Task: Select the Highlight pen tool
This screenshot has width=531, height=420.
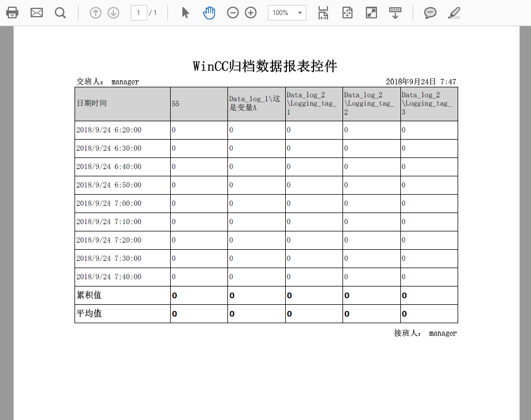Action: point(454,12)
